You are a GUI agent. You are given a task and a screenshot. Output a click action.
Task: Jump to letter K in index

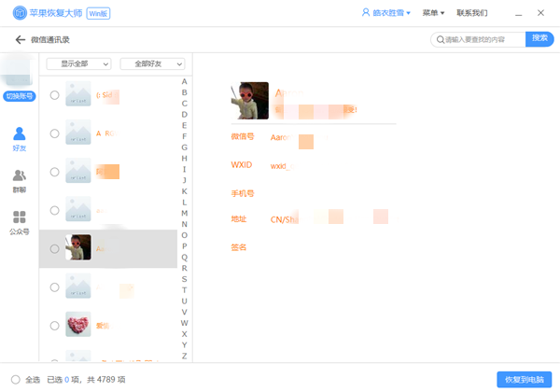(x=184, y=191)
